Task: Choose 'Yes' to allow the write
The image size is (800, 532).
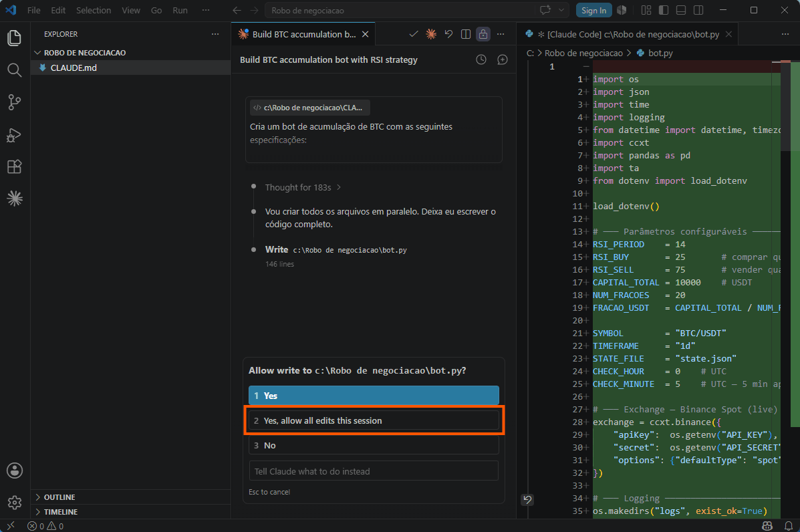Action: pos(374,395)
